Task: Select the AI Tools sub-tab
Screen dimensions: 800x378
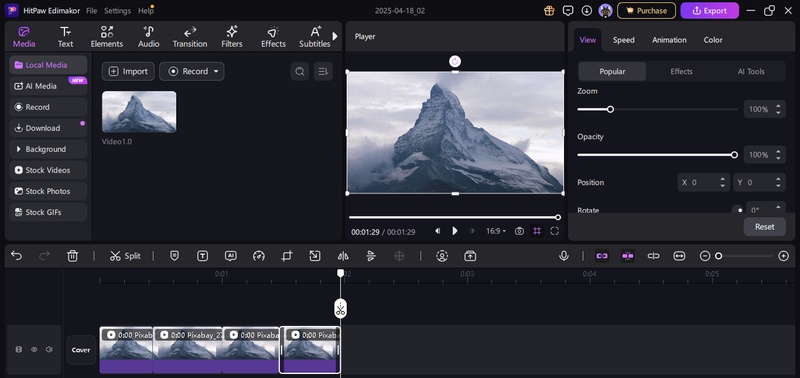Action: (751, 71)
